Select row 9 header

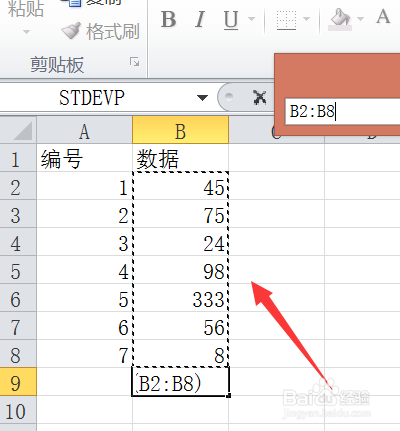coord(18,382)
